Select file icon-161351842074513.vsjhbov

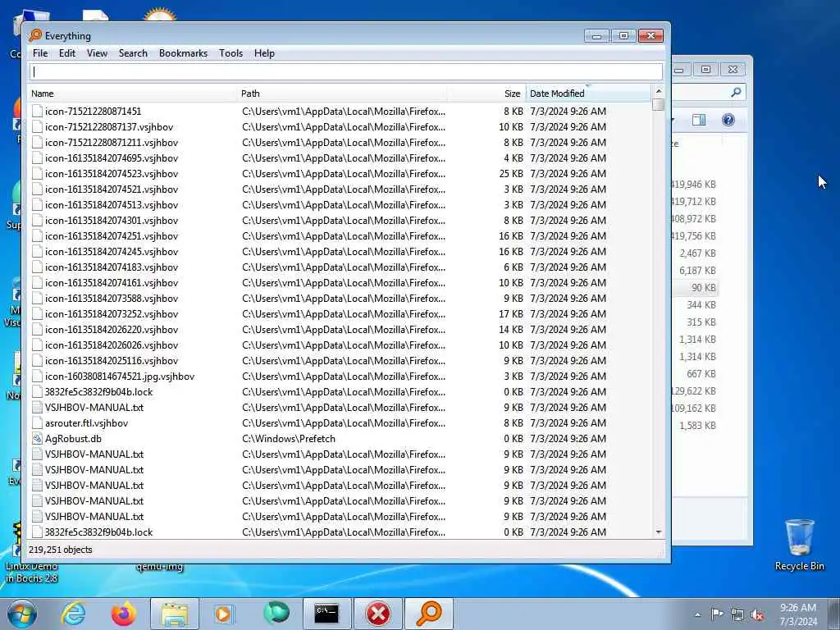click(112, 204)
